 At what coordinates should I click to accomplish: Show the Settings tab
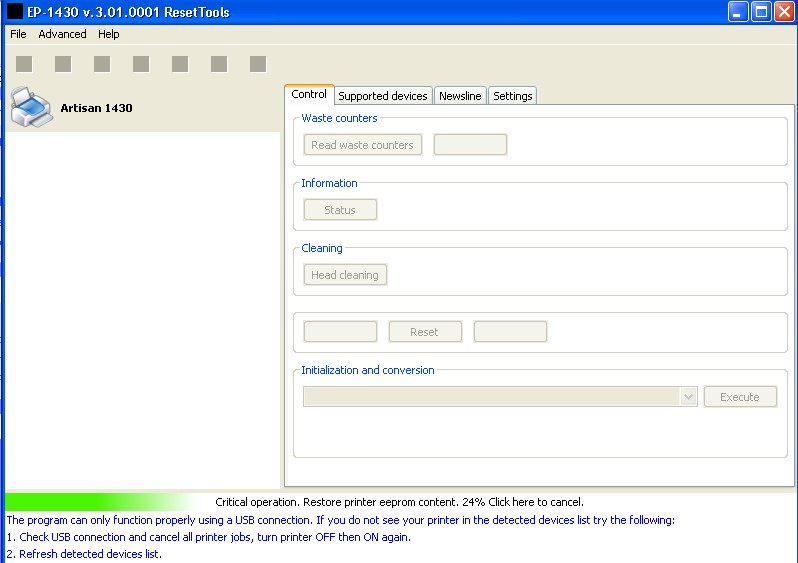[512, 96]
